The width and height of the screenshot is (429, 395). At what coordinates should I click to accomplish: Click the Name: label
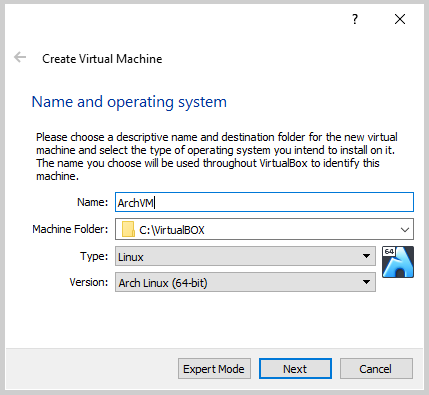(92, 202)
